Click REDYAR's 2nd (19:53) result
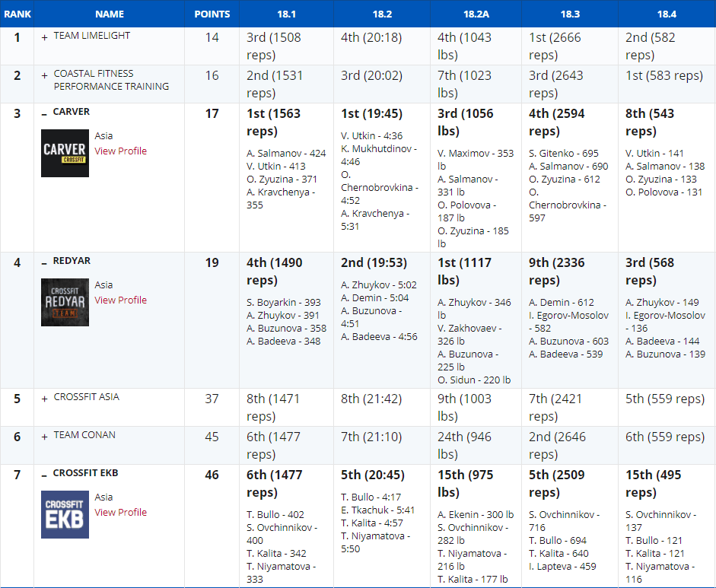Viewport: 716px width, 588px height. coord(374,263)
